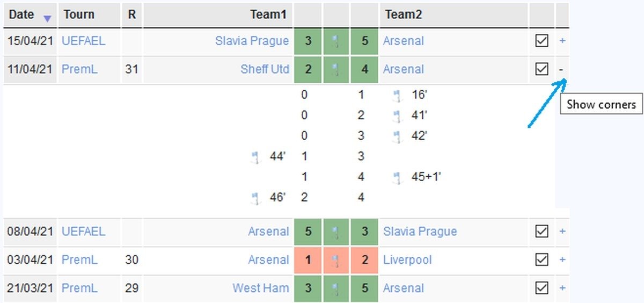Expand corners for West Ham match

point(562,288)
